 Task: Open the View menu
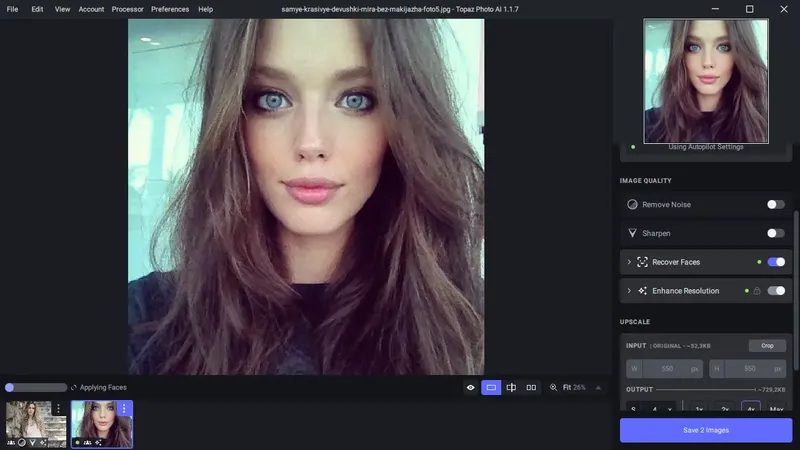(x=62, y=9)
